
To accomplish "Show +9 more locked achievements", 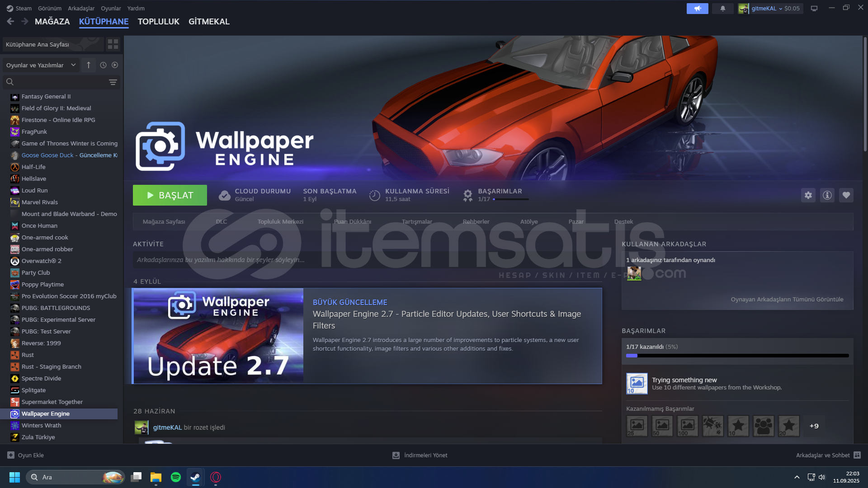I will click(x=814, y=426).
